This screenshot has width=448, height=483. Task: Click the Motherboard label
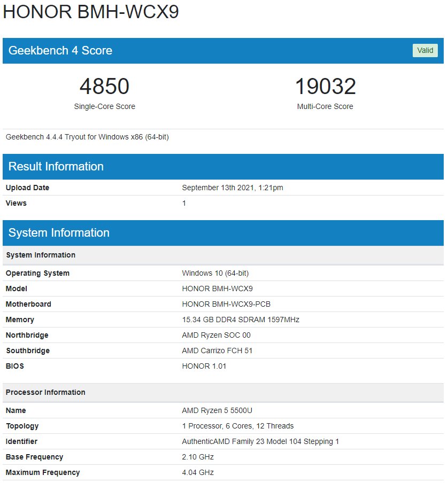28,304
